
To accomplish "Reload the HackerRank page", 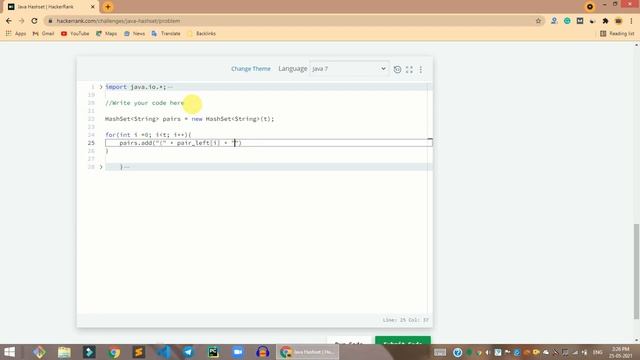I will point(34,21).
